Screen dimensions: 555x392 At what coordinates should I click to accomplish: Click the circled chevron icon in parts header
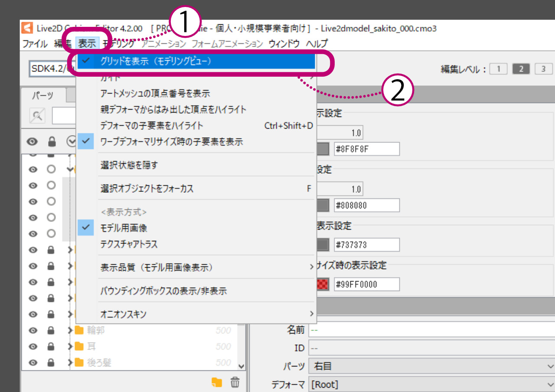coord(71,141)
